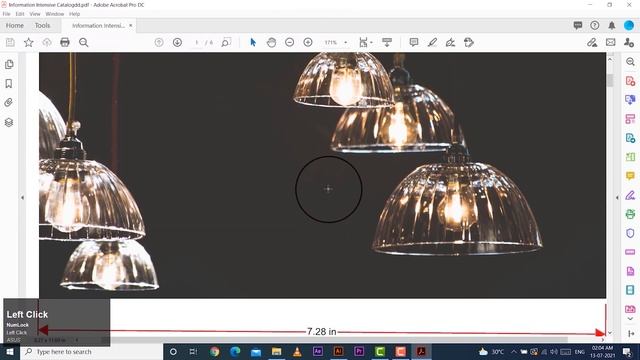The image size is (640, 360).
Task: Click the Windows Start button
Action: click(x=10, y=351)
